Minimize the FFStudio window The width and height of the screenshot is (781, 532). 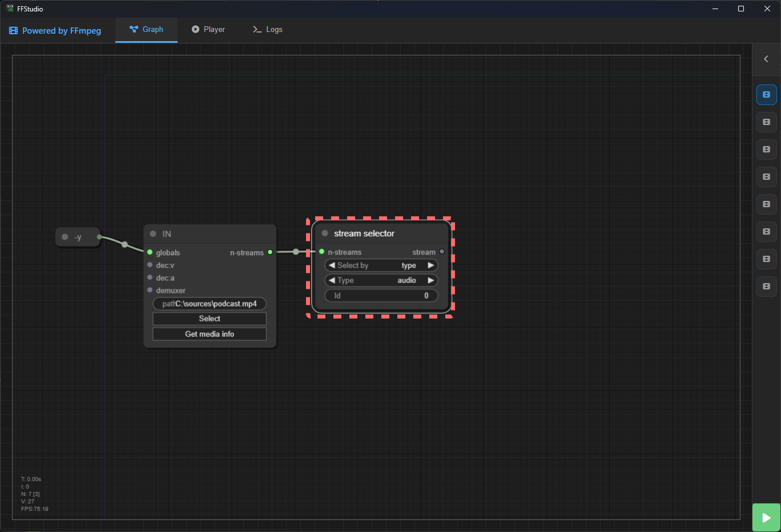[x=715, y=9]
